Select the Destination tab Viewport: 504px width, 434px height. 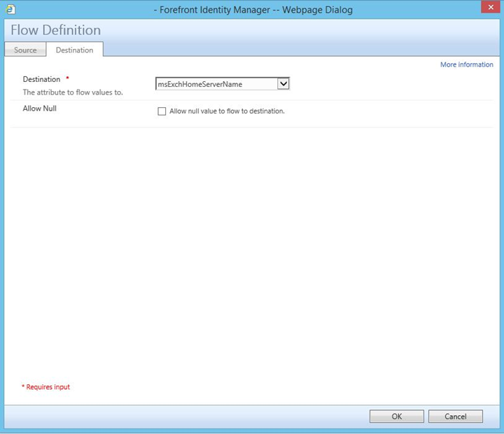pos(75,50)
